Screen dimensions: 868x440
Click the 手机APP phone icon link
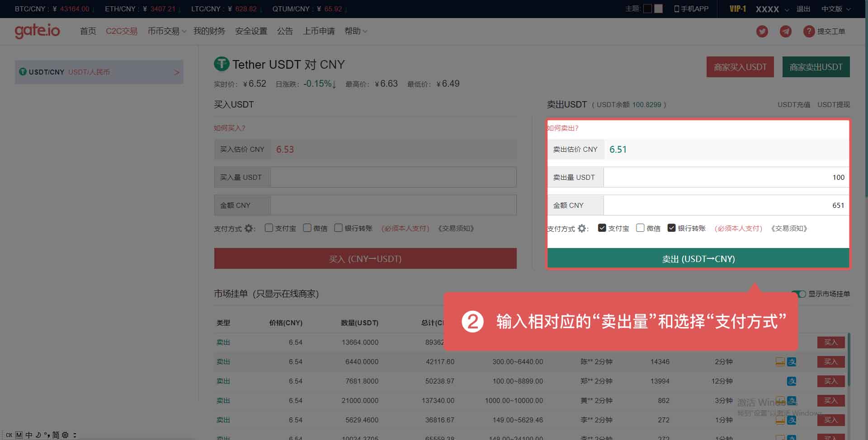pyautogui.click(x=691, y=9)
